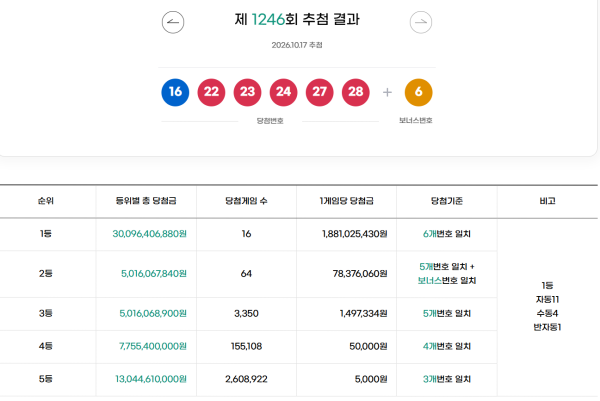Click criteria 4개번호 일치
This screenshot has height=401, width=600.
tap(447, 346)
